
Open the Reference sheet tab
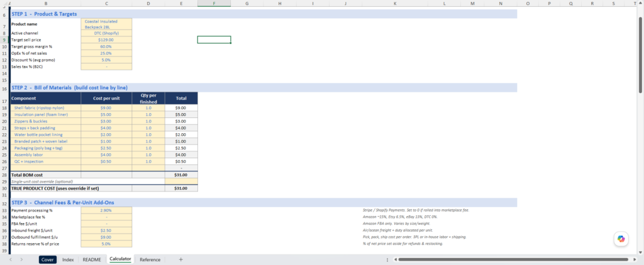tap(150, 260)
